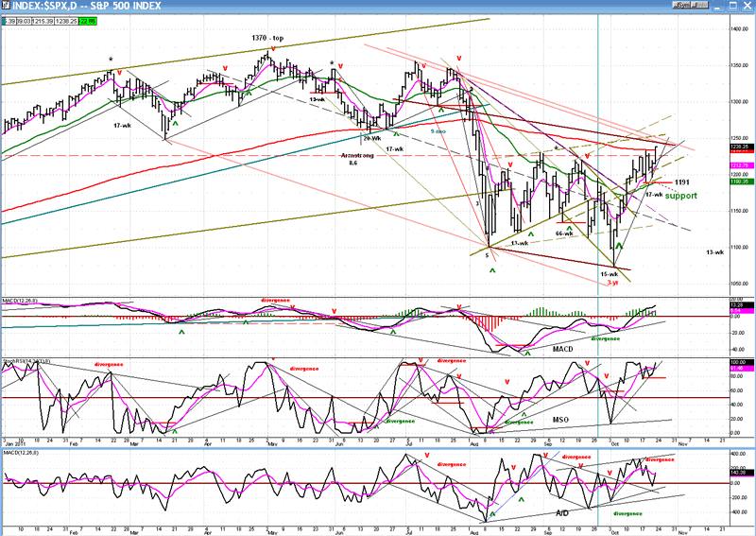Screen dimensions: 756x536
Task: Click the green "support" text annotation
Action: (x=680, y=196)
